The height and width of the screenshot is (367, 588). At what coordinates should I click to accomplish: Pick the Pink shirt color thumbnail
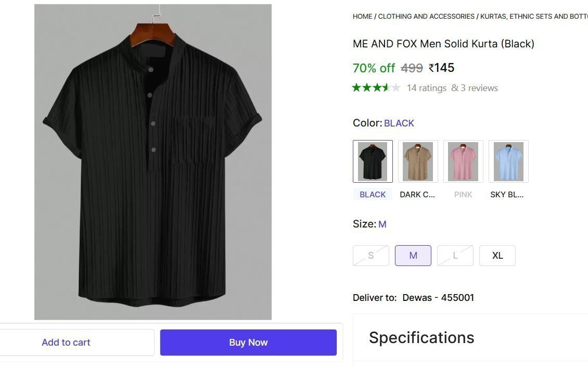tap(463, 161)
